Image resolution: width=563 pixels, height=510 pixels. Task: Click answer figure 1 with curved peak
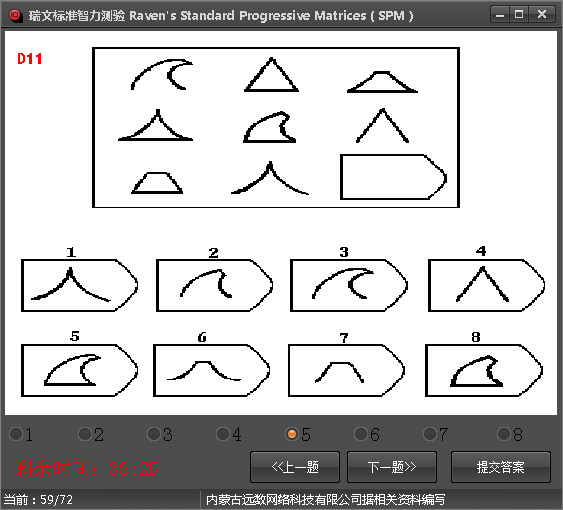pyautogui.click(x=79, y=285)
